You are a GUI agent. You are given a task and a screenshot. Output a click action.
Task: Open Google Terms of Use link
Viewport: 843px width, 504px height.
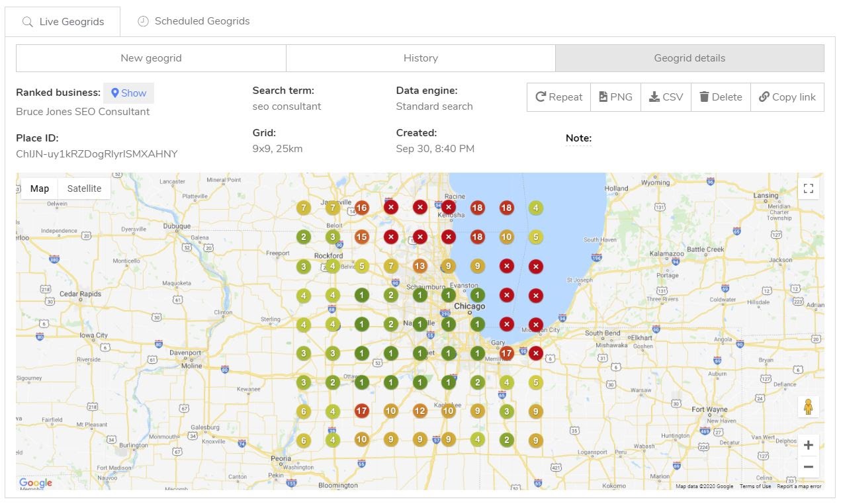coord(755,486)
